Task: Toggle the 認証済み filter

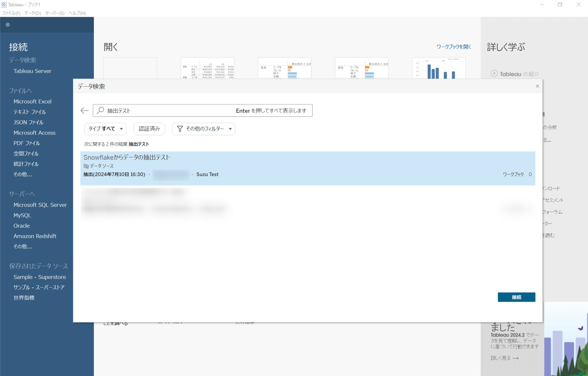Action: (149, 129)
